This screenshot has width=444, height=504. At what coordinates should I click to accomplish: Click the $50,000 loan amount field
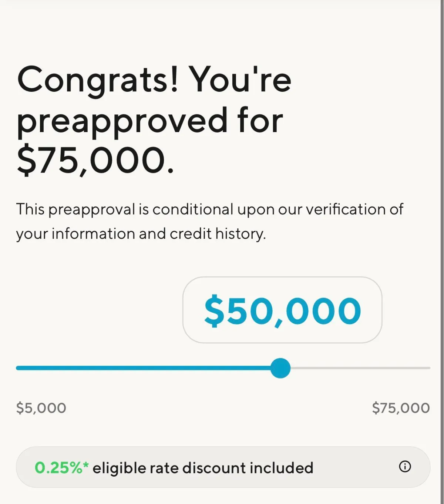pyautogui.click(x=282, y=310)
